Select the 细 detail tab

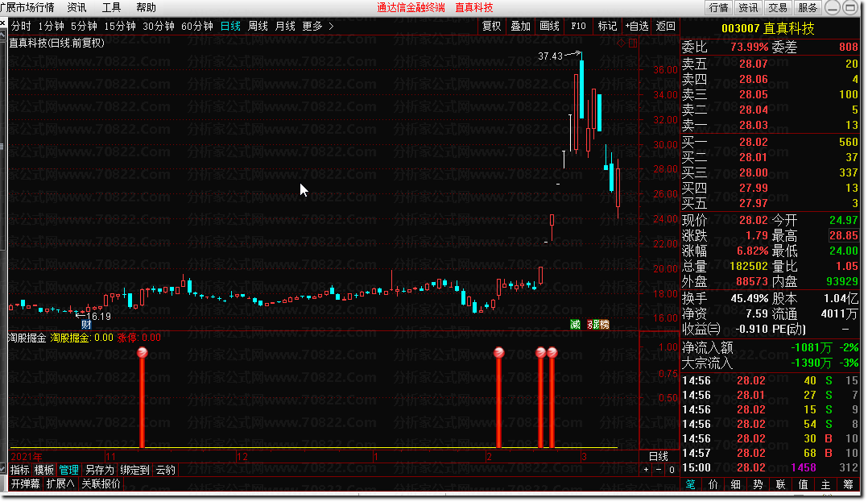(736, 484)
